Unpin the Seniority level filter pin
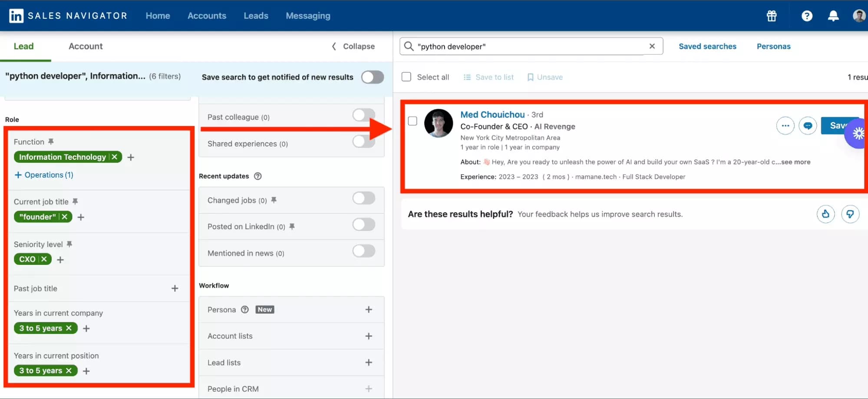This screenshot has height=399, width=868. tap(70, 244)
